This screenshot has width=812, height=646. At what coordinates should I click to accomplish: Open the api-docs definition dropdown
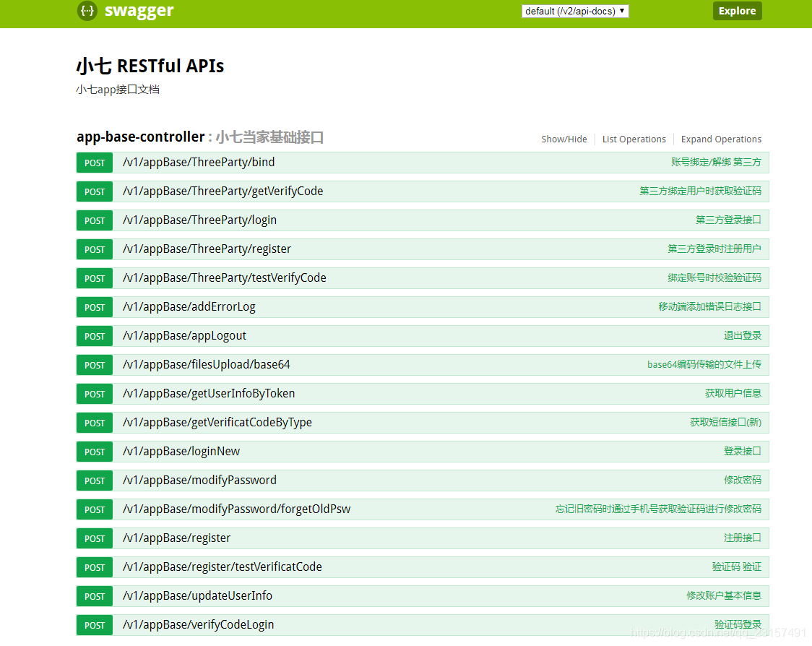pos(575,11)
